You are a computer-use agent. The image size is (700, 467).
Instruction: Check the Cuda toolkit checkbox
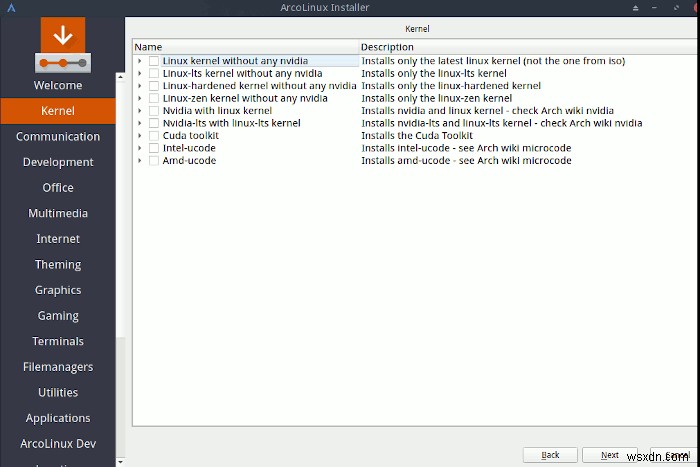(x=154, y=136)
